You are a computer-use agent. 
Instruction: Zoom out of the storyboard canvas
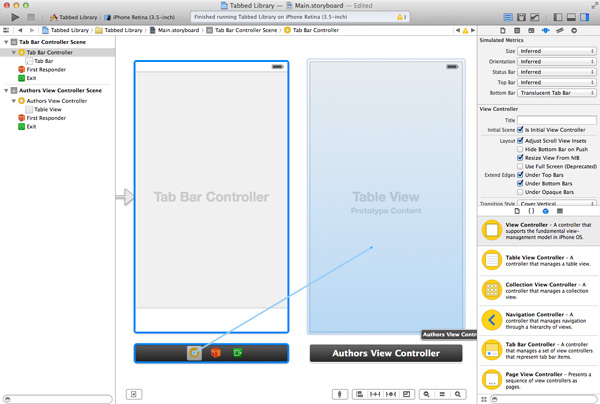point(426,394)
